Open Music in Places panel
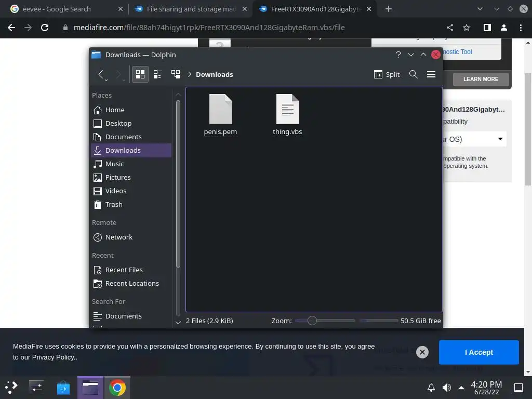Image resolution: width=532 pixels, height=399 pixels. (131, 164)
